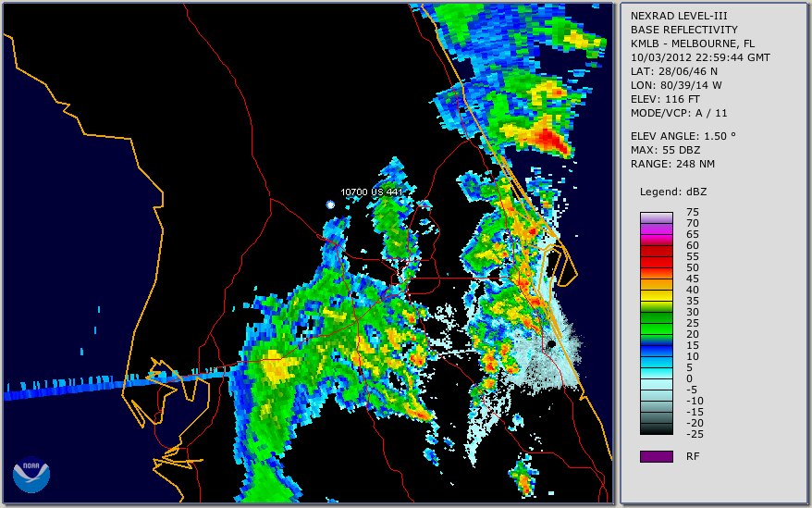Select the 'BASE REFLECTIVITY' text

[683, 30]
